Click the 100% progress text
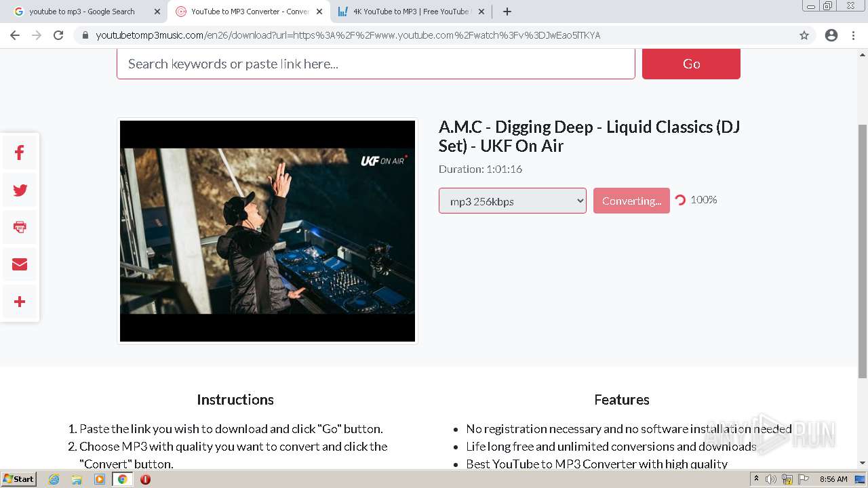Screen dimensions: 868x488 (x=704, y=200)
